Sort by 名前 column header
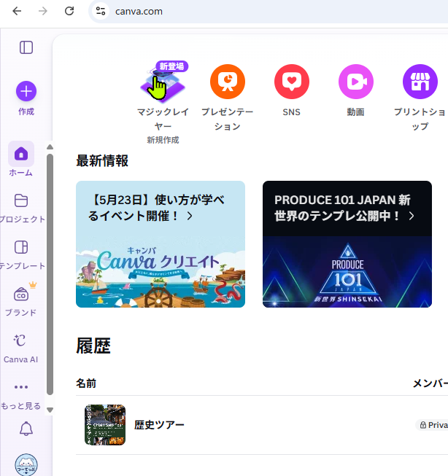 coord(86,383)
